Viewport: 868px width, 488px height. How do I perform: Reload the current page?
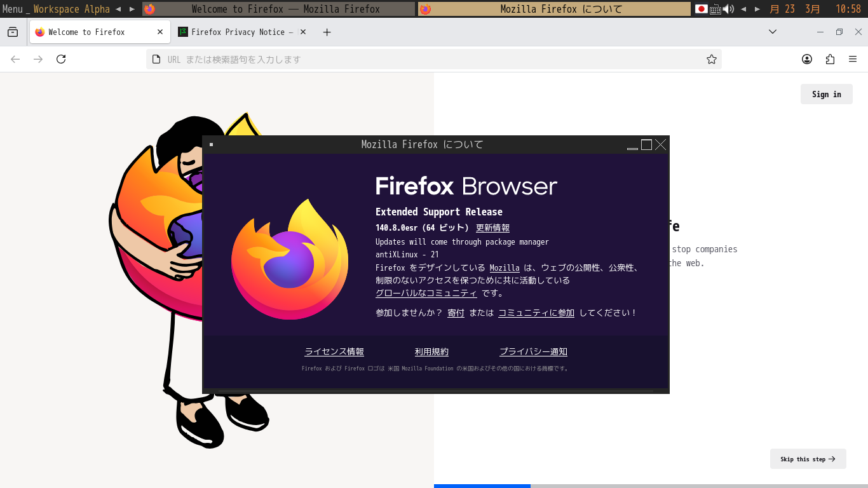[61, 59]
